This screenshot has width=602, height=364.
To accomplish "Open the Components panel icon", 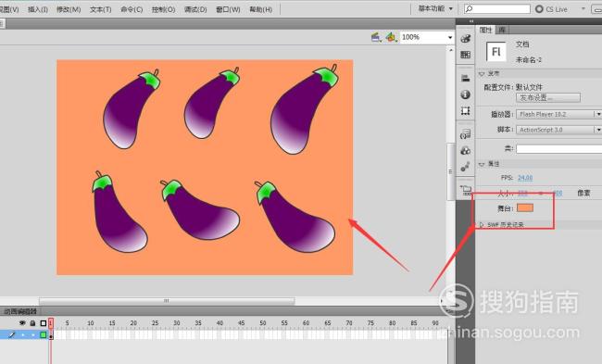I will [465, 151].
